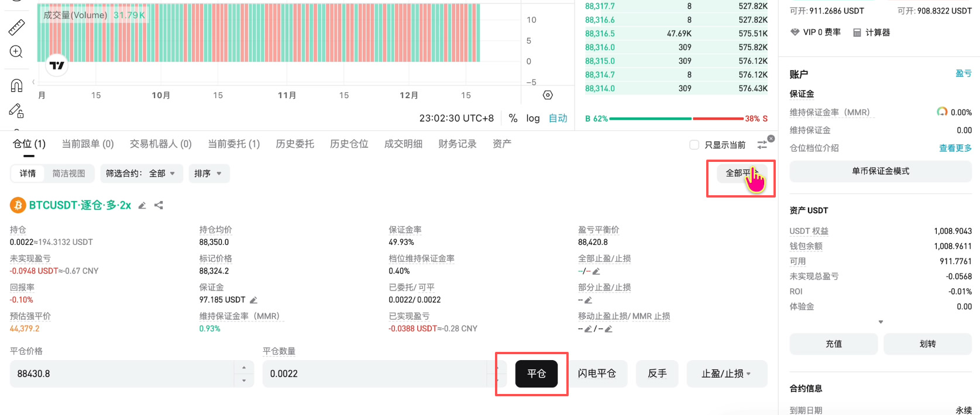Open chart timezone 23:02:30 UTC+8
The height and width of the screenshot is (415, 980).
(456, 118)
